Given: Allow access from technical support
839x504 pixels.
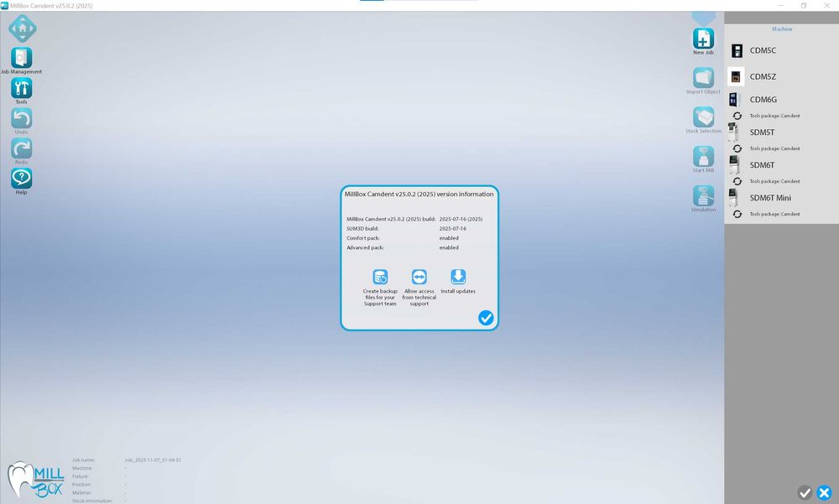Looking at the screenshot, I should (x=419, y=277).
